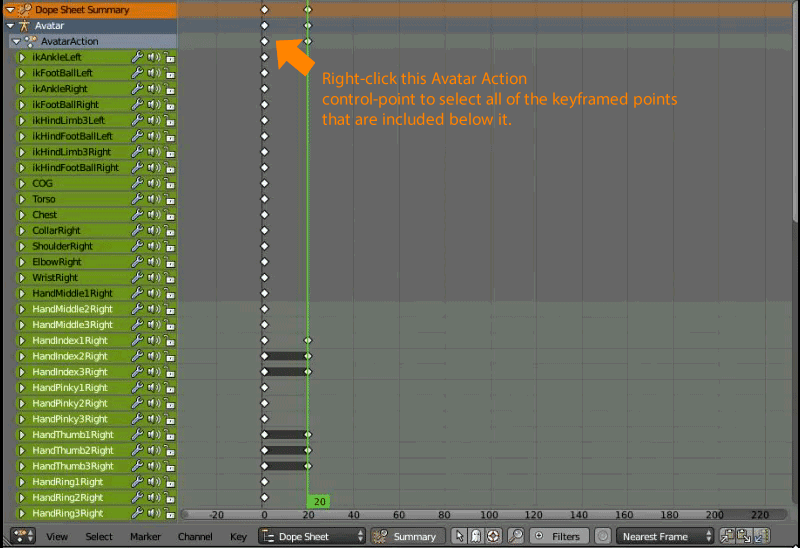Mute the ikHindFootBallRight channel
The width and height of the screenshot is (800, 548).
pyautogui.click(x=154, y=167)
